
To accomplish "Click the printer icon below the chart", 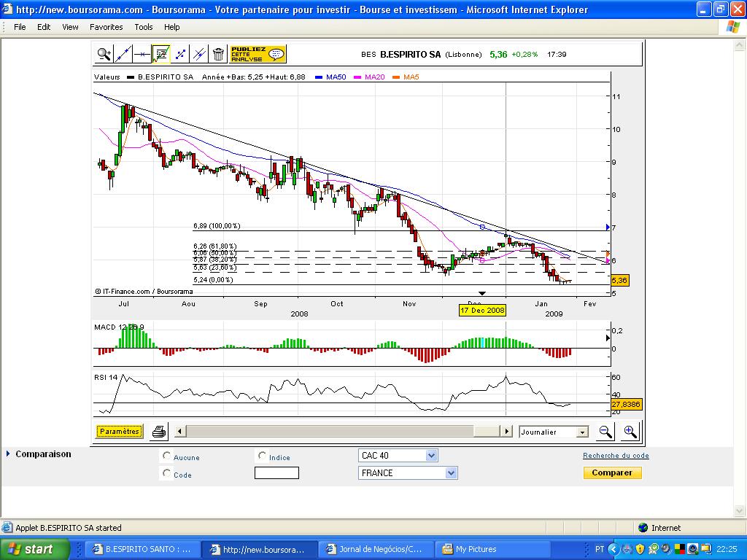I will [x=158, y=432].
